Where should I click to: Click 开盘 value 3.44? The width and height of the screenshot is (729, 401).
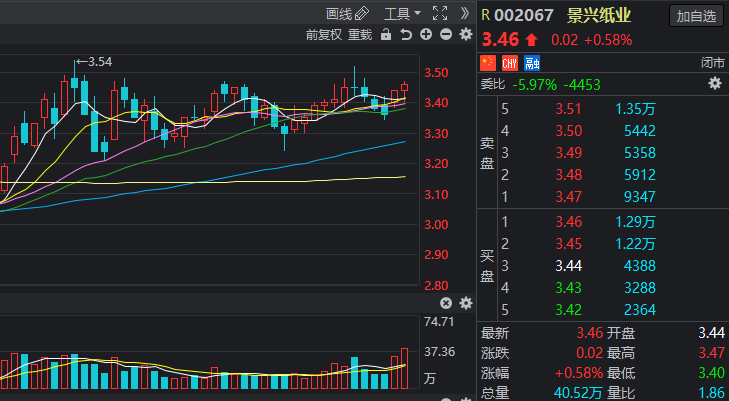coord(712,333)
